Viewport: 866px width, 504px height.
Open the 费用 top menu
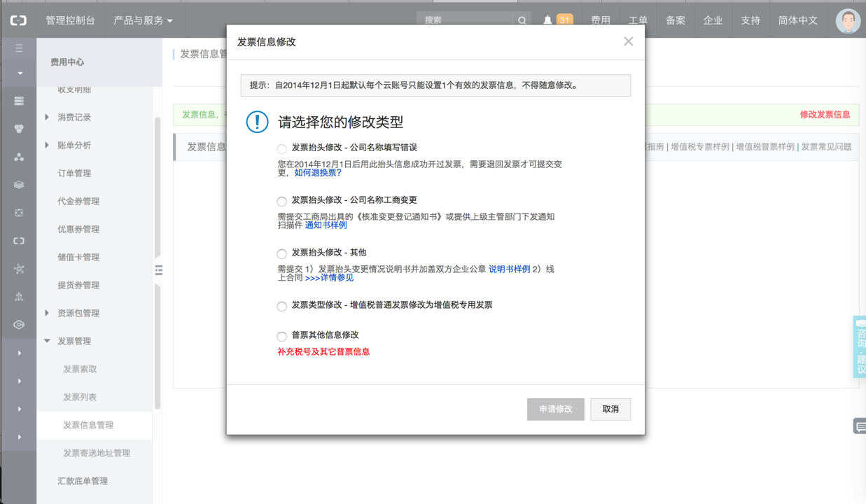601,20
